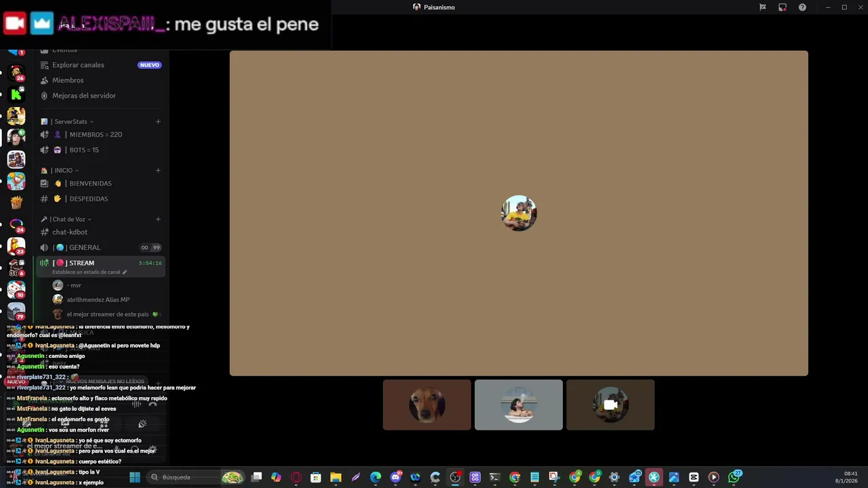Viewport: 868px width, 488px height.
Task: Open Discord from the taskbar
Action: (x=396, y=477)
